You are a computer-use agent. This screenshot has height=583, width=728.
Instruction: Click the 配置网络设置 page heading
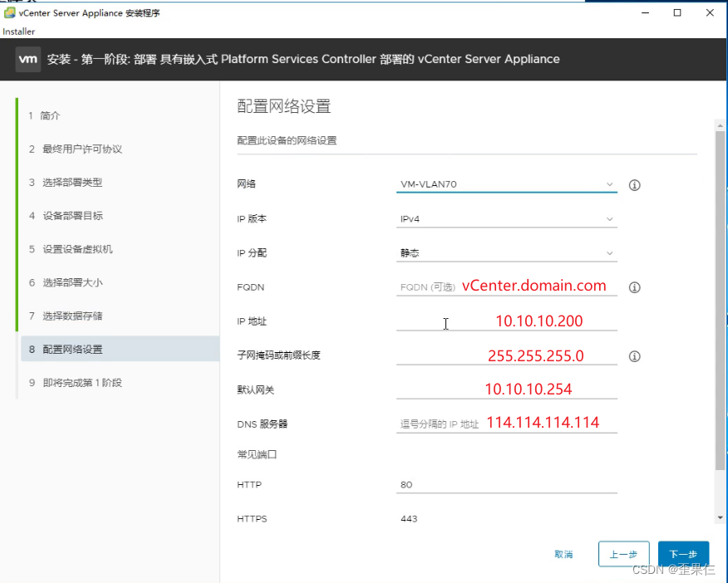pyautogui.click(x=283, y=106)
